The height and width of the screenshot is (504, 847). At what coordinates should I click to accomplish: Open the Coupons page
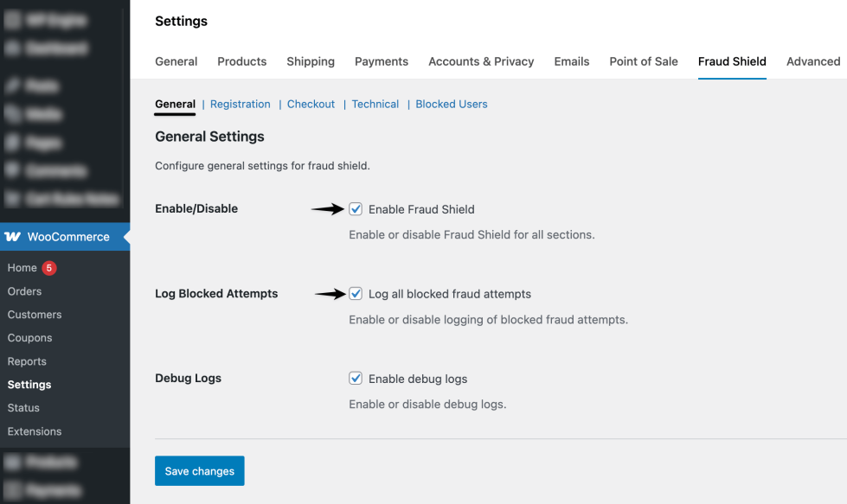pyautogui.click(x=28, y=338)
